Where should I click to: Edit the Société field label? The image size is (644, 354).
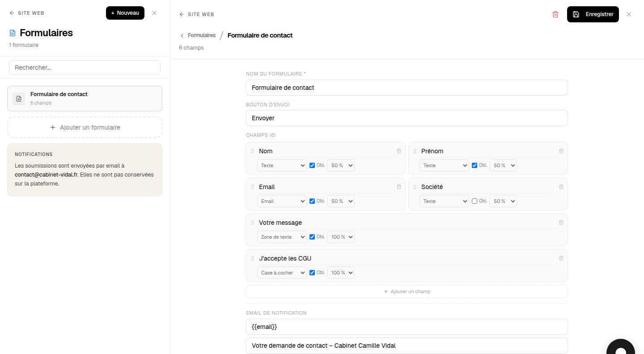click(488, 187)
